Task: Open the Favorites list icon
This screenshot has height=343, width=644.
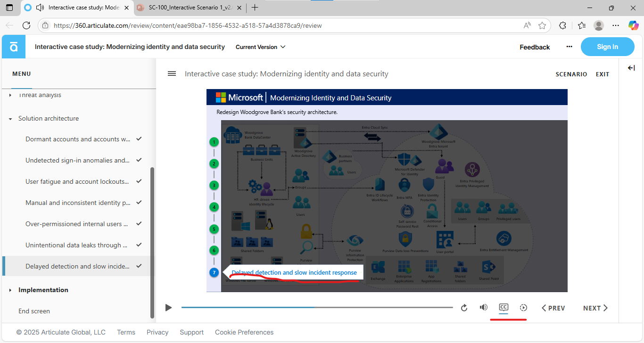Action: tap(581, 25)
